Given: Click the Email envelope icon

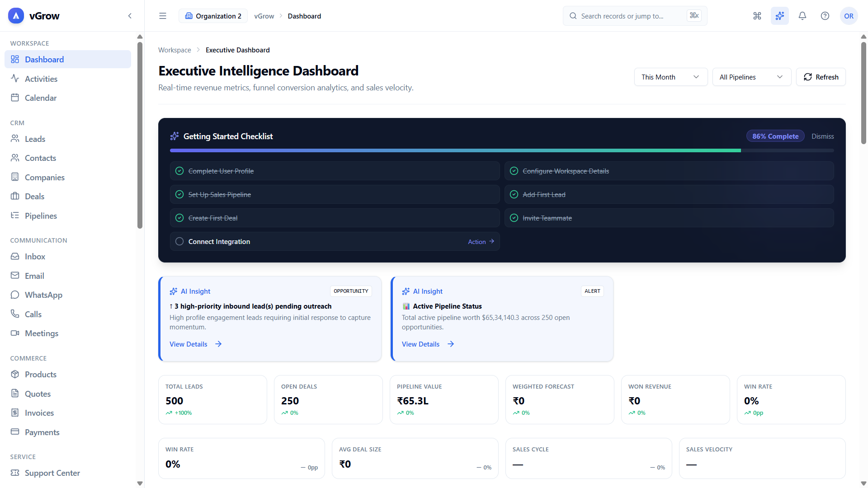Looking at the screenshot, I should pos(15,276).
